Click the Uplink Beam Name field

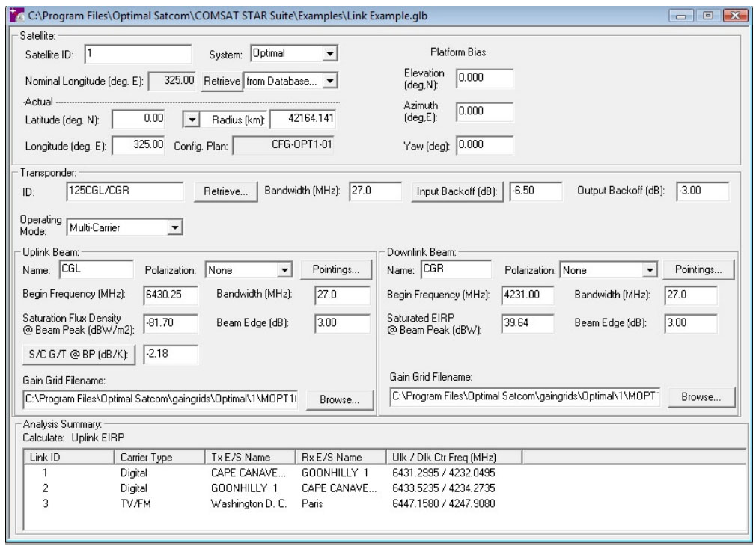tap(97, 269)
